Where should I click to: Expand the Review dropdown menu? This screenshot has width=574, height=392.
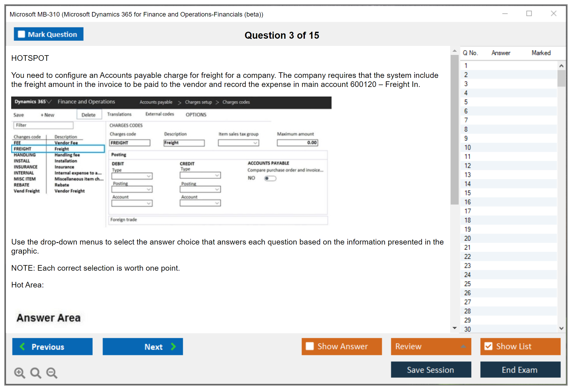463,346
